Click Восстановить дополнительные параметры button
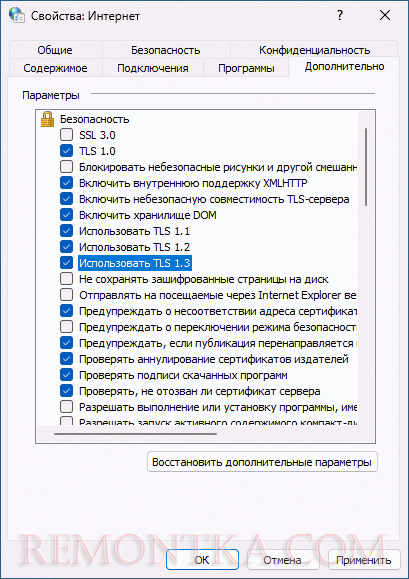Image resolution: width=409 pixels, height=579 pixels. coord(262,462)
